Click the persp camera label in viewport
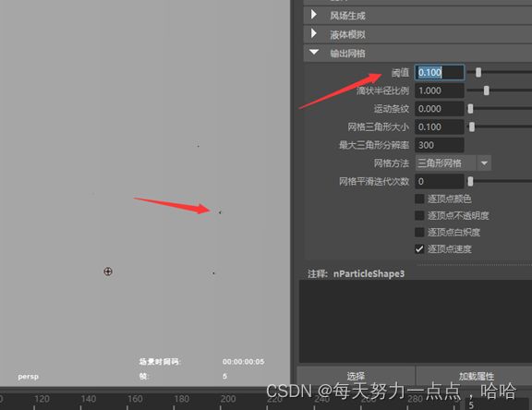Viewport: 532px width, 410px height. [x=28, y=377]
